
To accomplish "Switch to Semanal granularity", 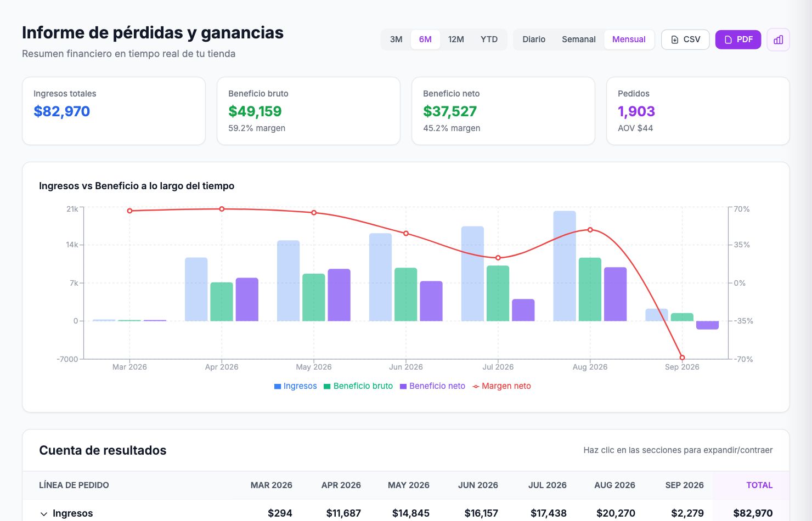I will point(578,39).
